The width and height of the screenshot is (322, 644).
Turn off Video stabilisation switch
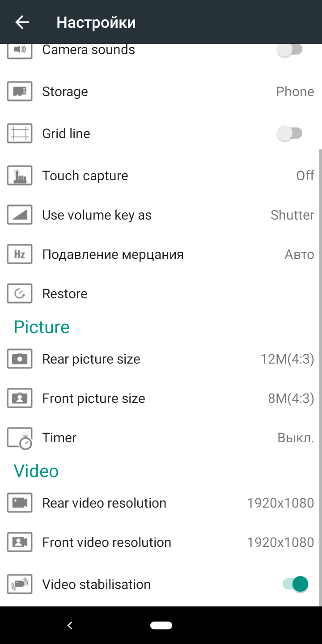295,584
